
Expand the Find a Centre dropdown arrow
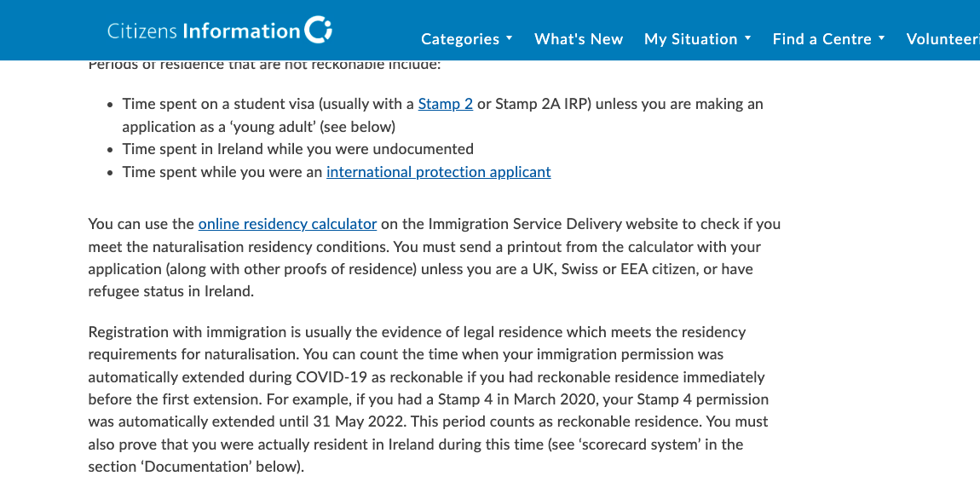click(882, 38)
